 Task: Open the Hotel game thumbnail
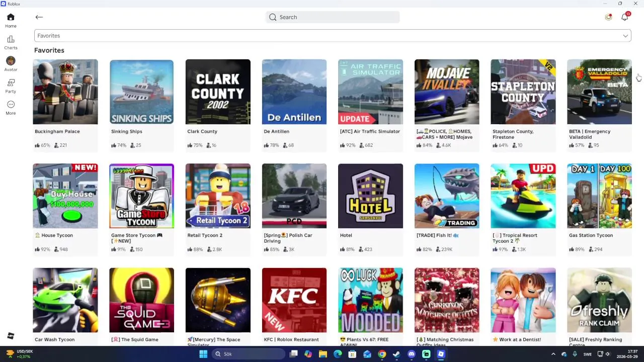[370, 196]
